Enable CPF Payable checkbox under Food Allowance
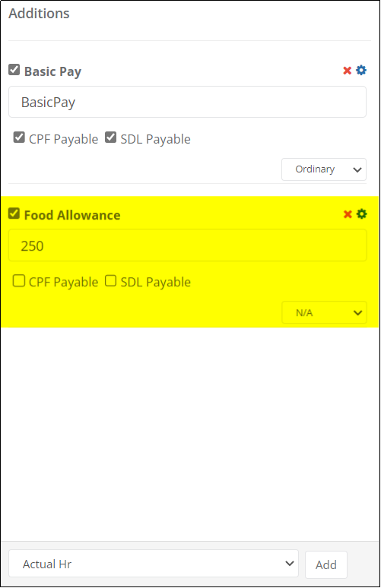 (19, 280)
